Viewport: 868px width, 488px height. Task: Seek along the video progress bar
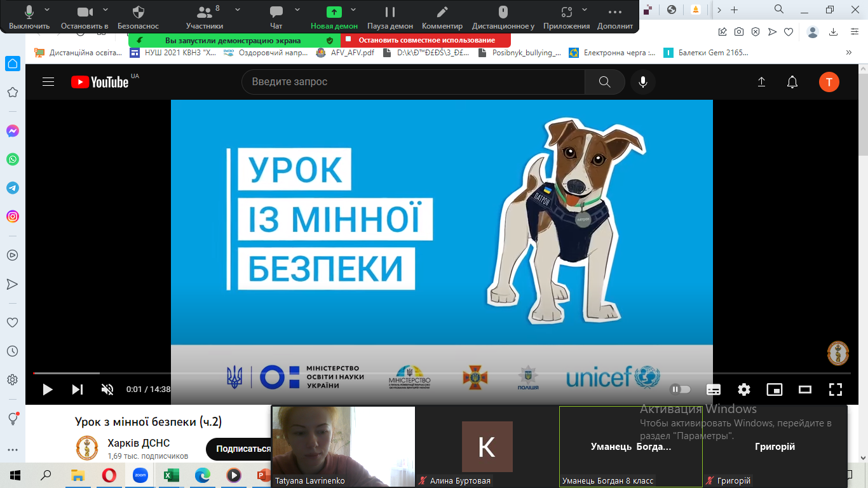click(442, 373)
